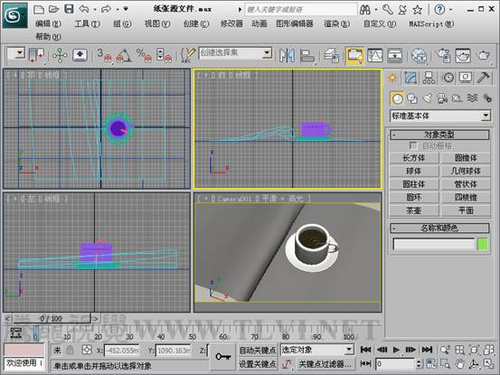Select the Geometry category icon

pyautogui.click(x=397, y=98)
